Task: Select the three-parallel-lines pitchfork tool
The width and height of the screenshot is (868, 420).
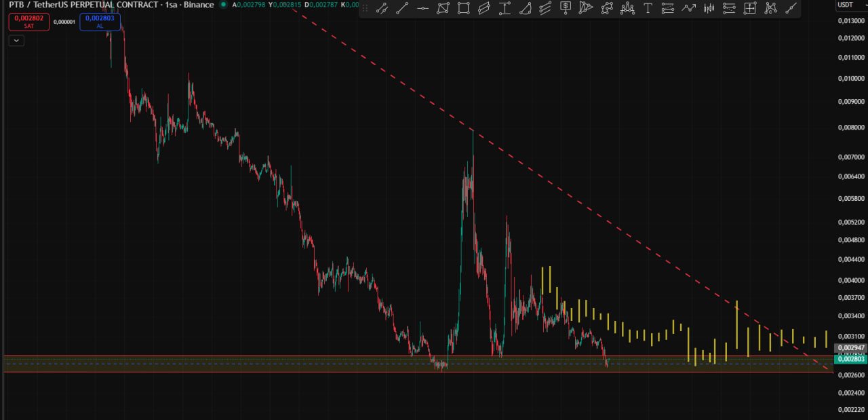Action: click(545, 8)
